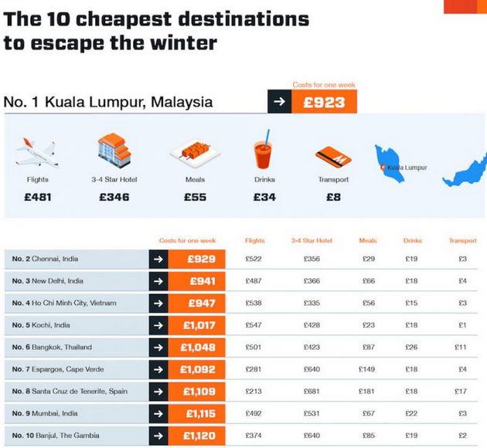
Task: Click the orange block at top right corner
Action: point(465,6)
